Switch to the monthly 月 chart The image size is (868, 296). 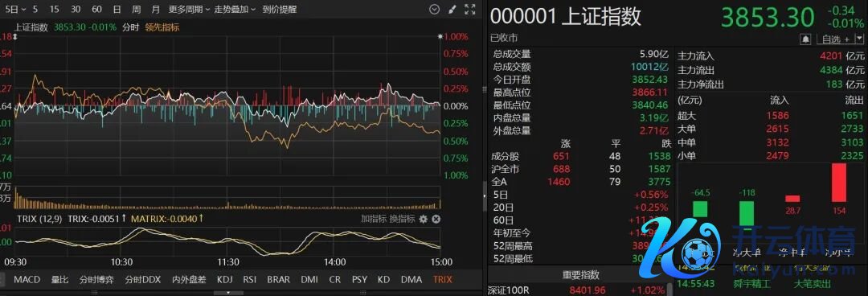[x=156, y=10]
